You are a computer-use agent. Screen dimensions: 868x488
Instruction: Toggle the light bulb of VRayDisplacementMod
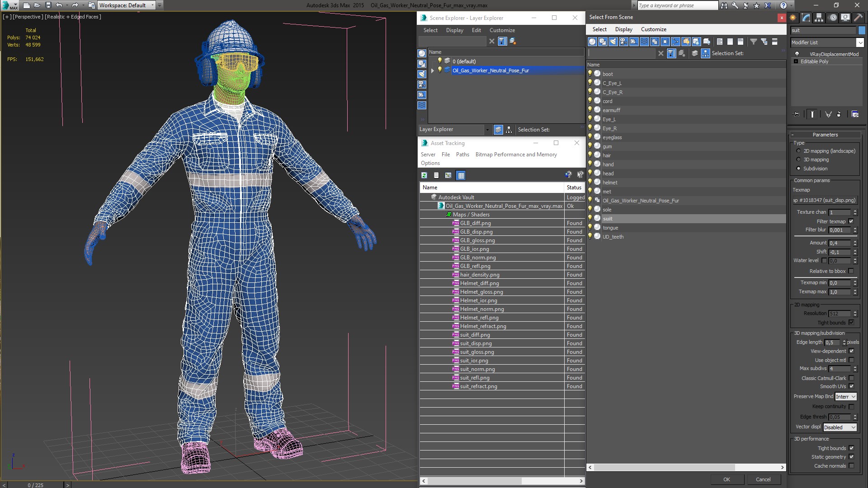click(797, 54)
